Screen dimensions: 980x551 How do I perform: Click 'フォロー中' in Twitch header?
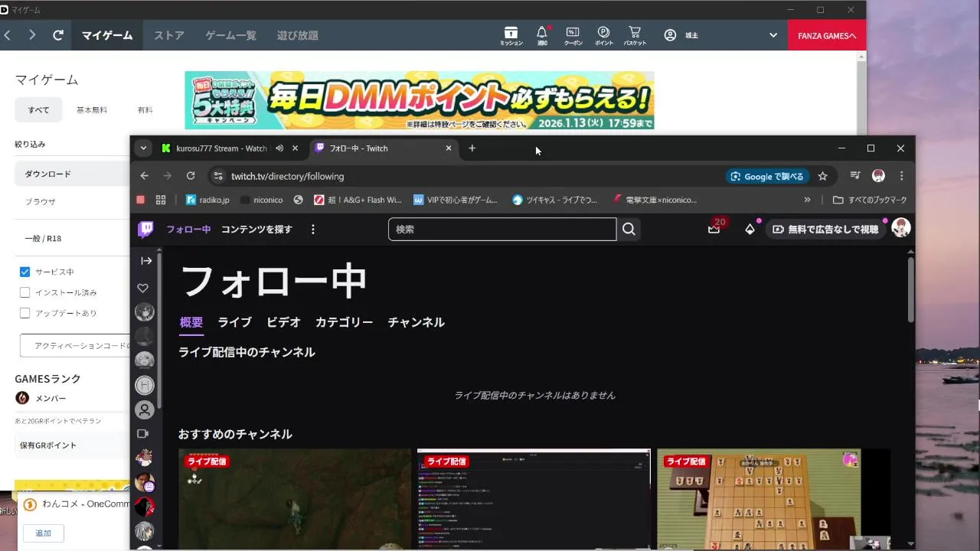click(188, 229)
